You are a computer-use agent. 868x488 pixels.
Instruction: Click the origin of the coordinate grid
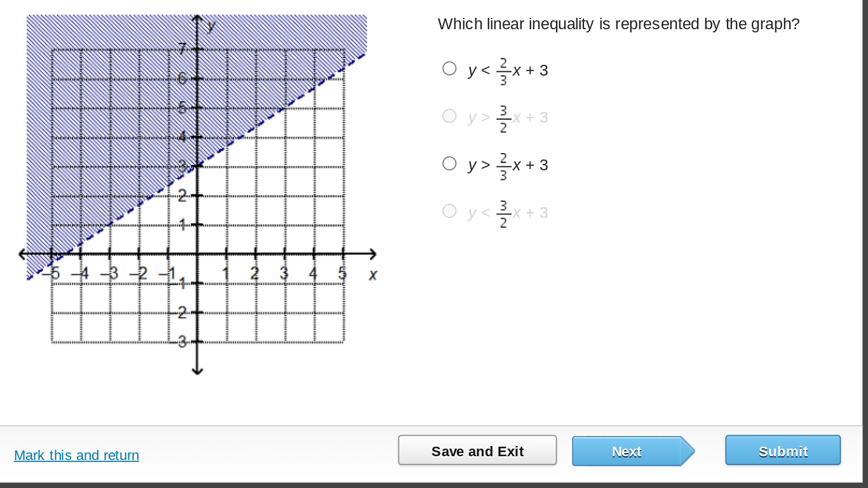[198, 254]
